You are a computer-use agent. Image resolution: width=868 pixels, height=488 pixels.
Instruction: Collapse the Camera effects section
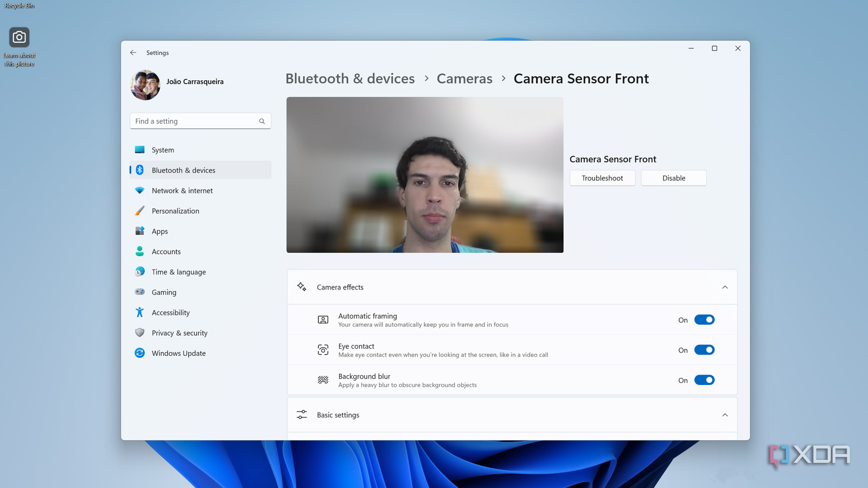tap(725, 287)
